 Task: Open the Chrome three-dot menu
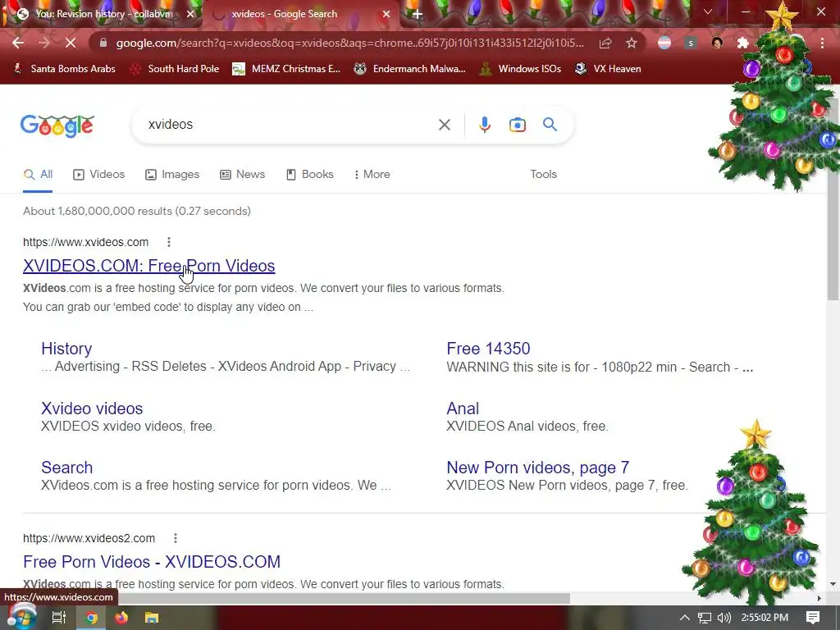click(x=822, y=43)
